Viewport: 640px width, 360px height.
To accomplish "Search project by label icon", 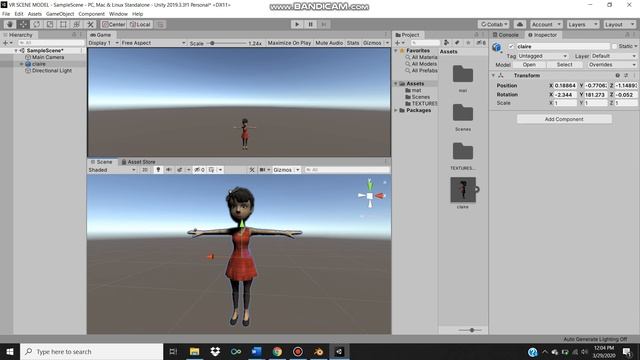I will [457, 43].
